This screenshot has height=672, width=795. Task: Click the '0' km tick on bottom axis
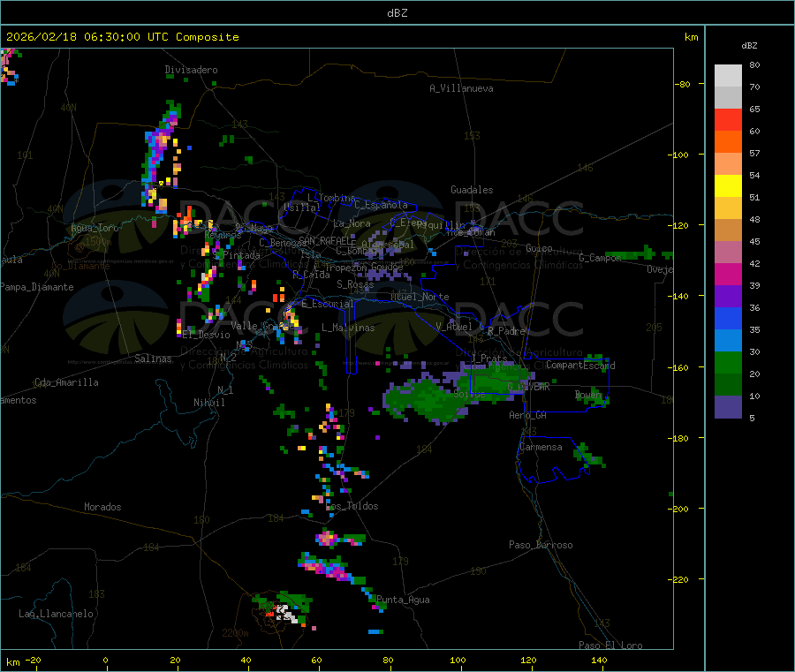pos(105,660)
